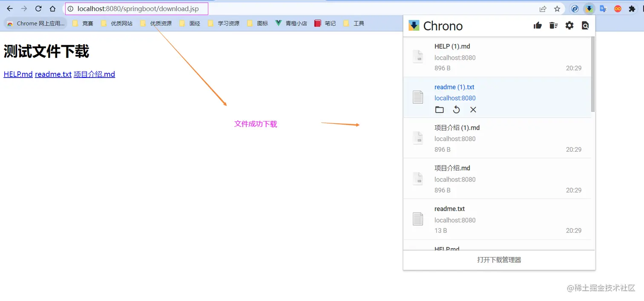Open the readme (1).txt downloaded file
This screenshot has height=301, width=644.
[x=454, y=87]
